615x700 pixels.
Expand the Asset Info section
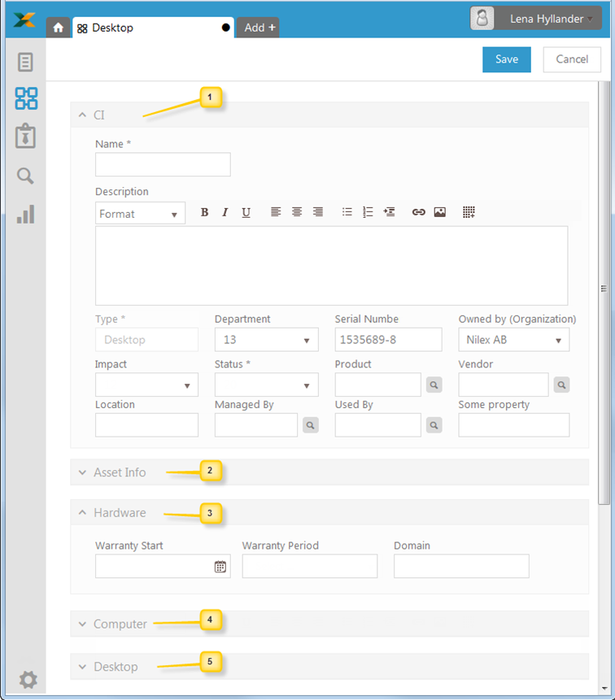coord(120,472)
